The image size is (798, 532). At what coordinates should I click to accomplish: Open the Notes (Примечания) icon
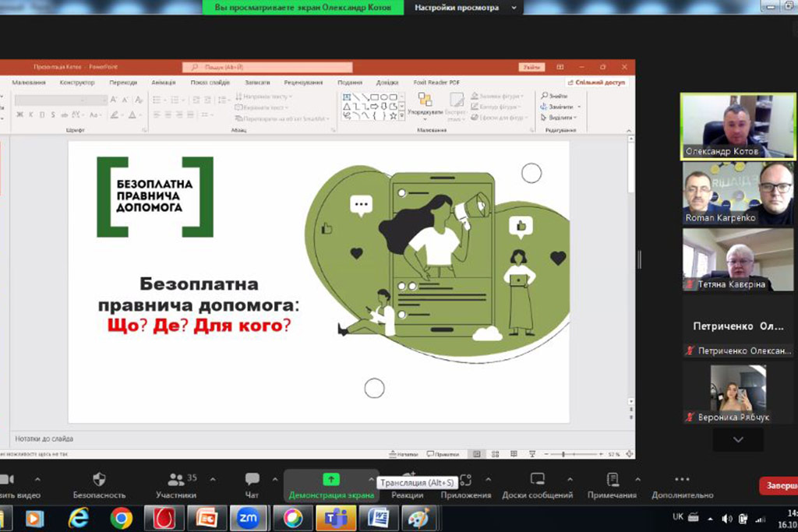pyautogui.click(x=613, y=479)
